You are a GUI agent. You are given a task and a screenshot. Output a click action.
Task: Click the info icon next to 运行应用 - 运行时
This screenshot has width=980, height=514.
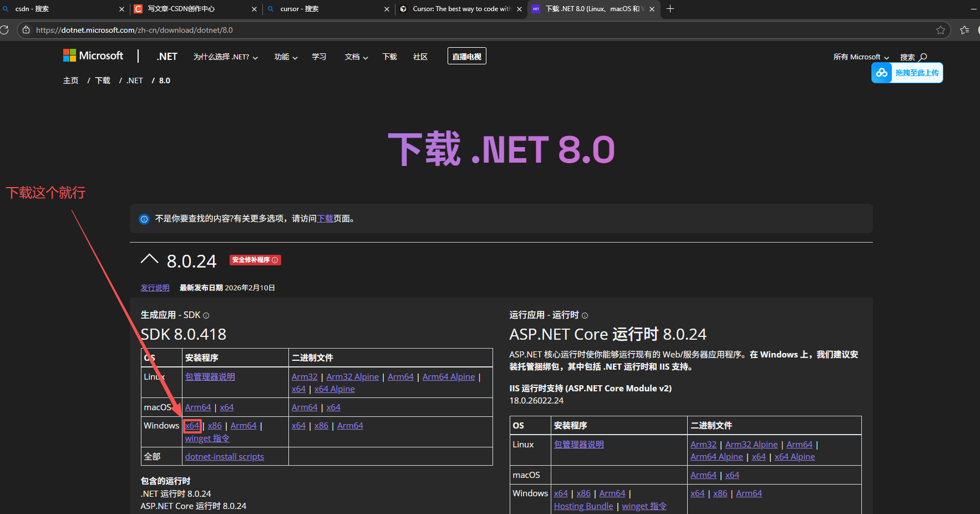[585, 315]
